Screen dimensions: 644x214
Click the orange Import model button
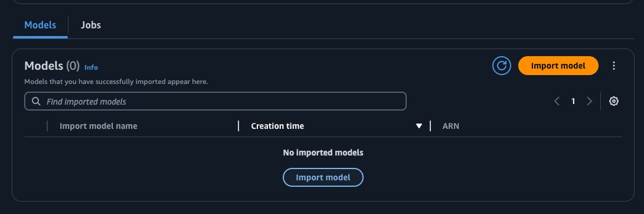(558, 66)
